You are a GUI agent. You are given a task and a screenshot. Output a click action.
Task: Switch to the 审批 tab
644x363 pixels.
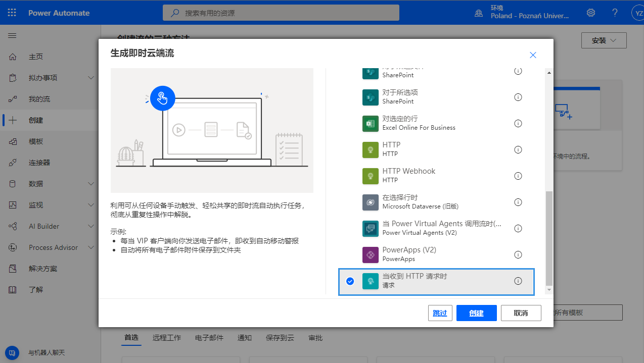tap(315, 338)
